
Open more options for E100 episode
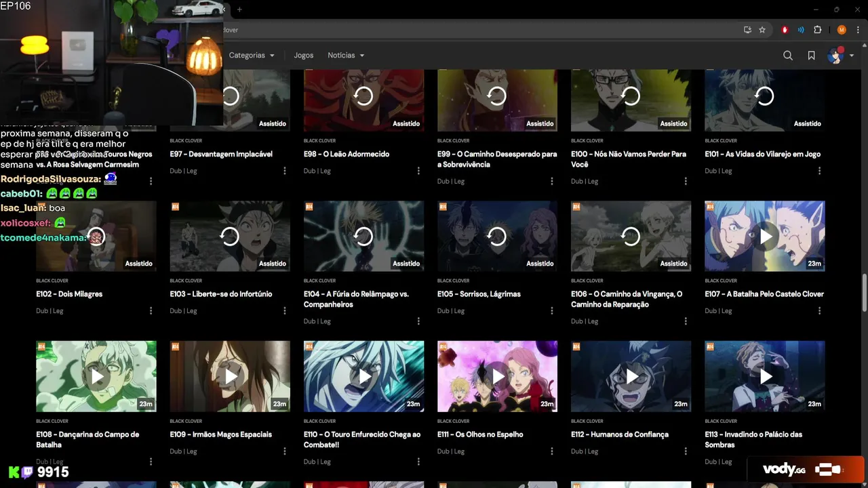[x=686, y=181]
